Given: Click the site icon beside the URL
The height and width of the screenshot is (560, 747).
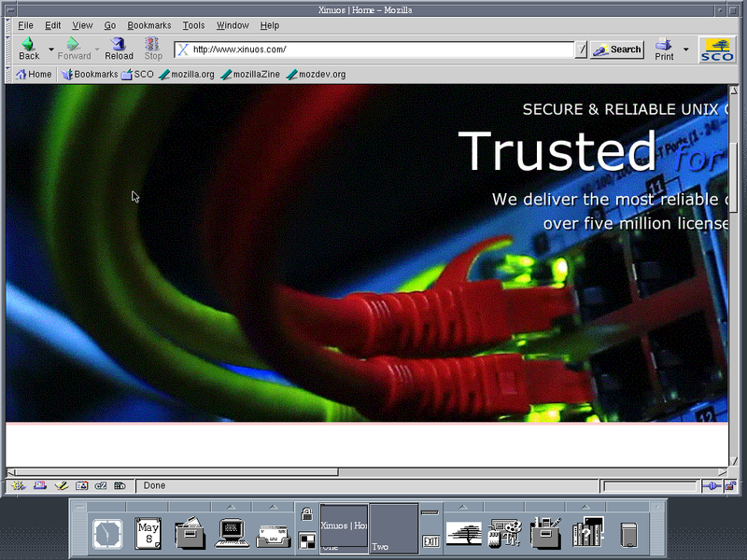Looking at the screenshot, I should [183, 49].
